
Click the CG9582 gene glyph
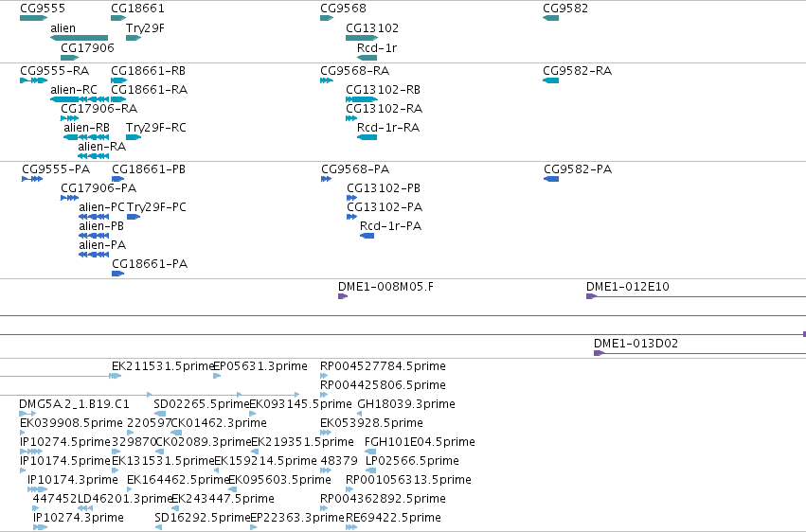550,18
